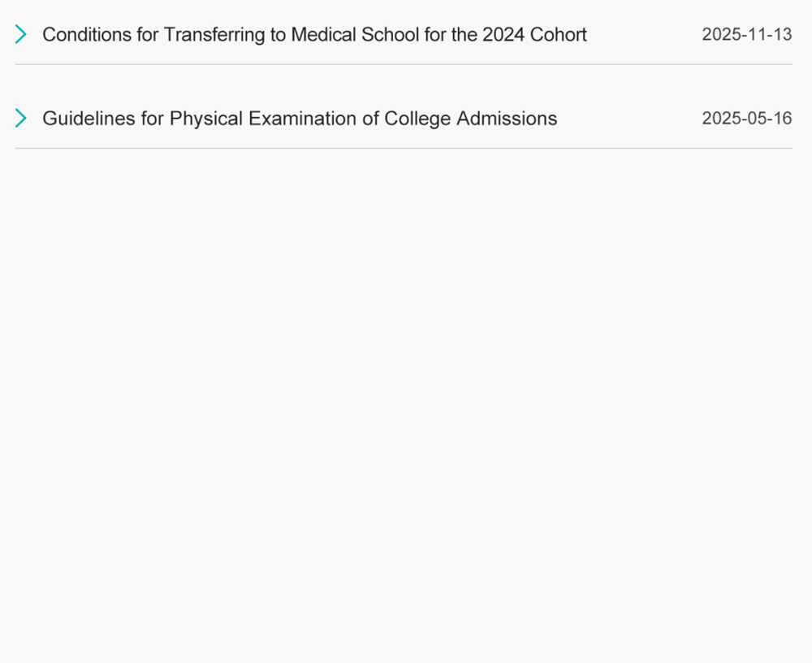The image size is (812, 663).
Task: Open Guidelines for Physical Examination of College Admissions
Action: click(300, 119)
